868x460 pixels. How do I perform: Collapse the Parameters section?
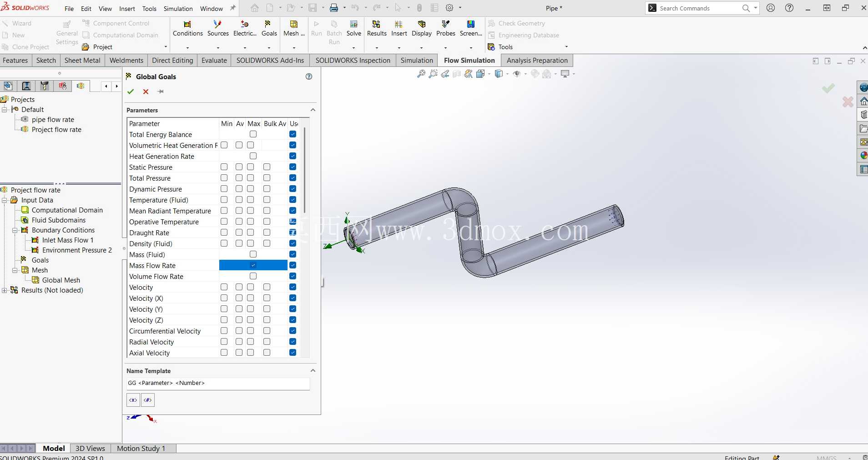[x=313, y=110]
